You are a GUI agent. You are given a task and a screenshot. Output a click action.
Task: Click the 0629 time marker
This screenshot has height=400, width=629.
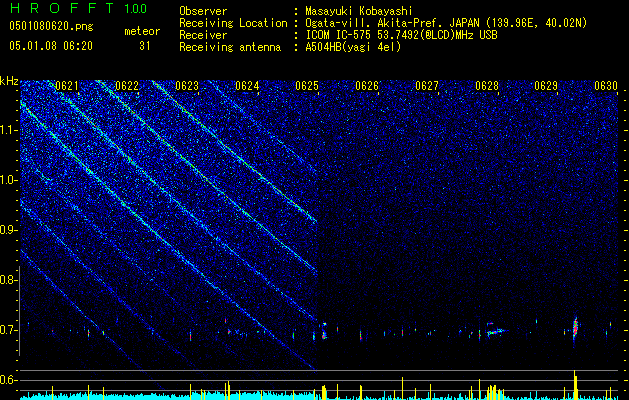click(x=546, y=86)
